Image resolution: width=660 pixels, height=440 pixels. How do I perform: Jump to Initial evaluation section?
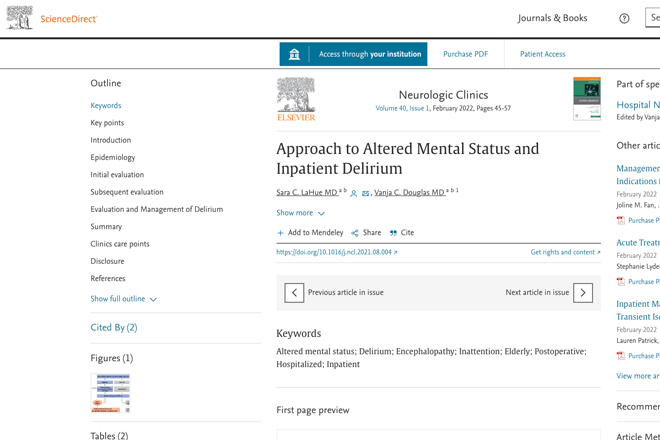click(x=117, y=174)
